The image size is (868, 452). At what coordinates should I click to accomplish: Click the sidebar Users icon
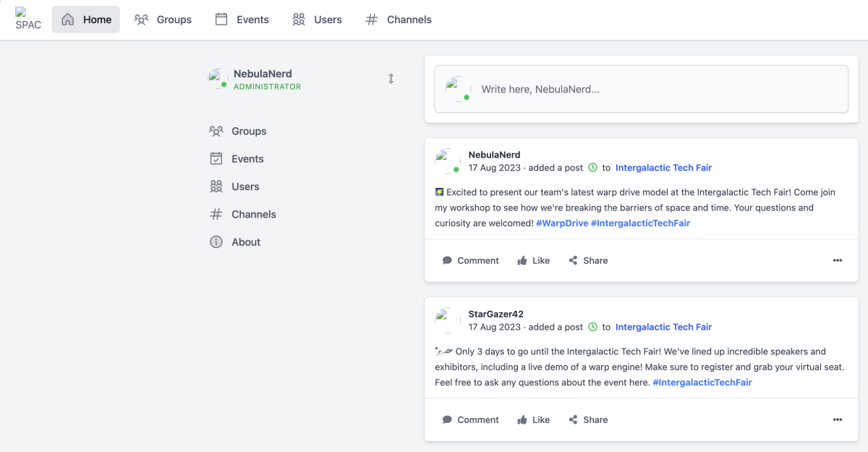tap(216, 187)
